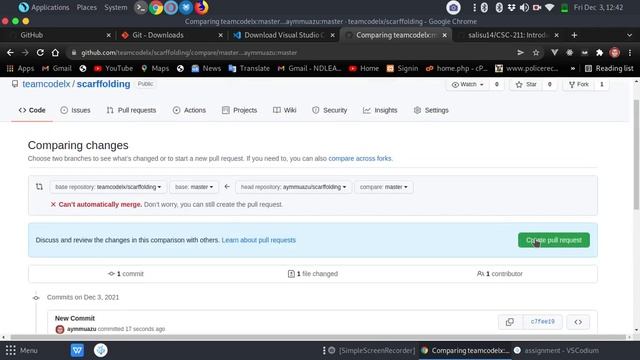Open the Projects tab
This screenshot has height=360, width=640.
pos(240,110)
